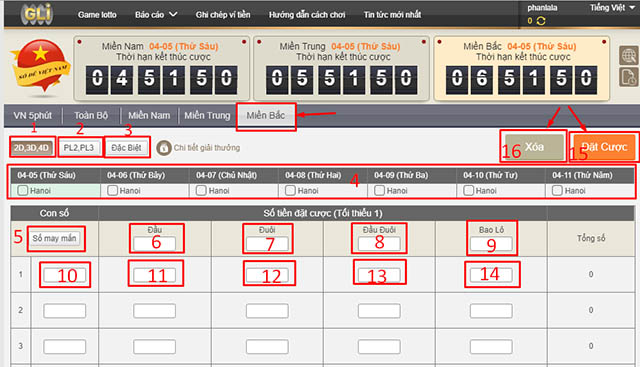This screenshot has height=367, width=640.
Task: Click the Xóa clear button
Action: click(x=534, y=147)
